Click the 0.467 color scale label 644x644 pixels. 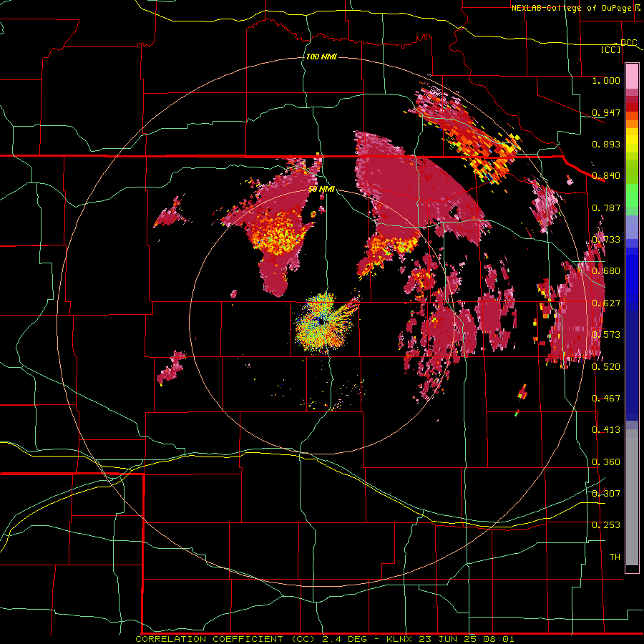coord(606,398)
